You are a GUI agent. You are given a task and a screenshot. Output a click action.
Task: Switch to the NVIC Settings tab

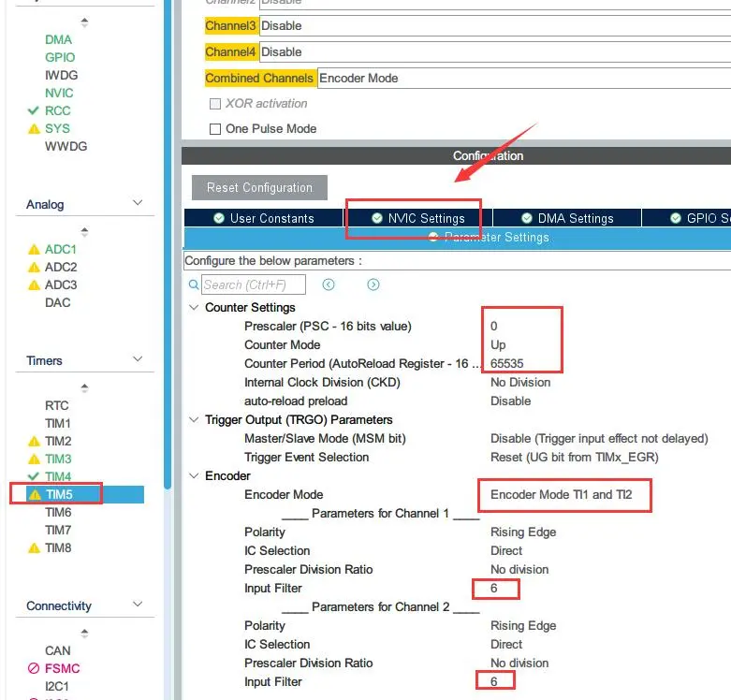pos(417,218)
